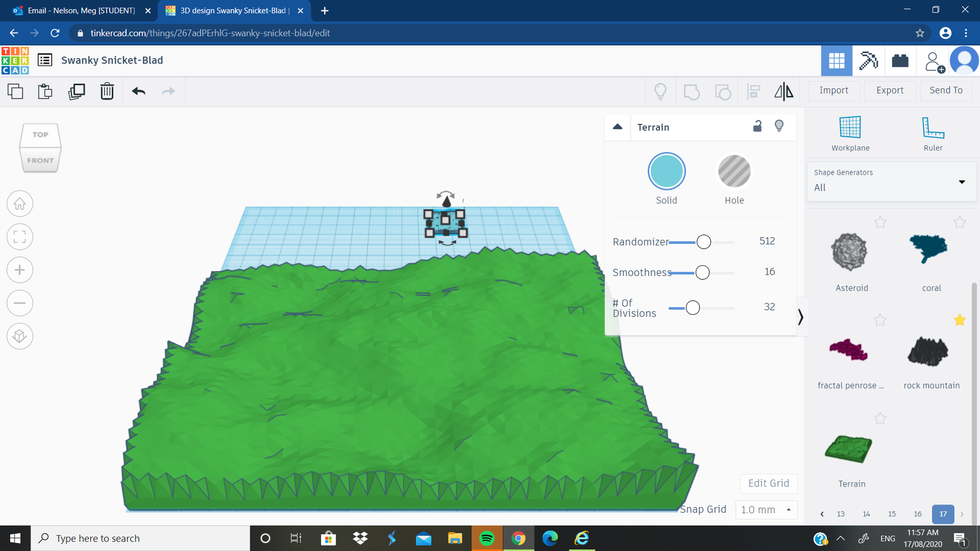Click the Undo arrow icon

tap(138, 91)
